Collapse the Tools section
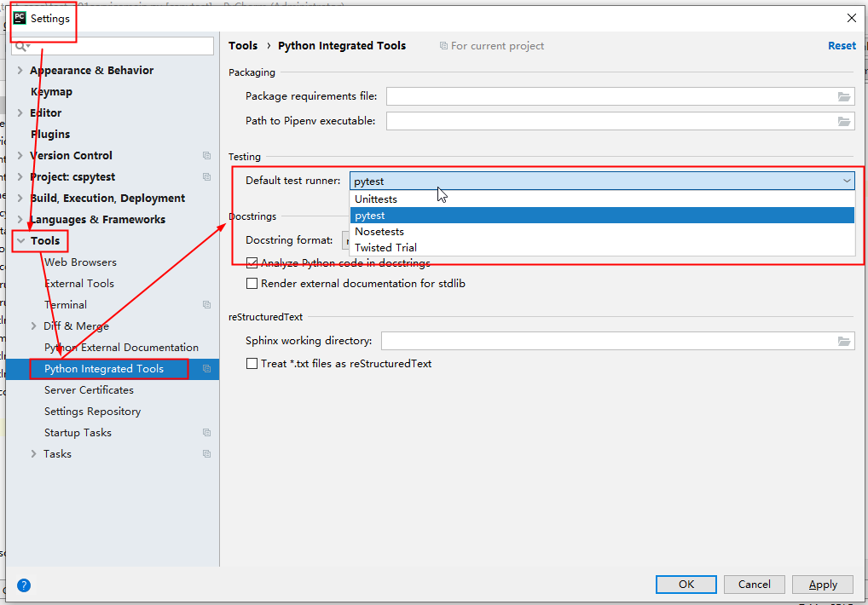This screenshot has height=605, width=868. [21, 241]
